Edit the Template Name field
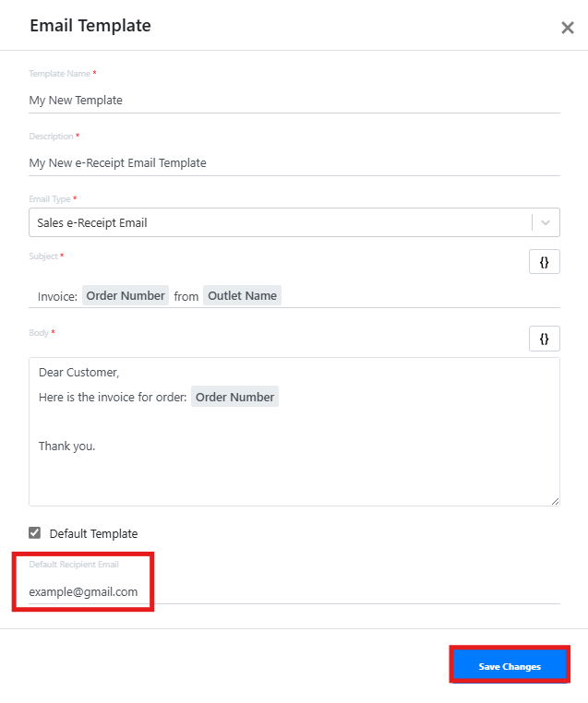This screenshot has width=588, height=703. (x=294, y=100)
